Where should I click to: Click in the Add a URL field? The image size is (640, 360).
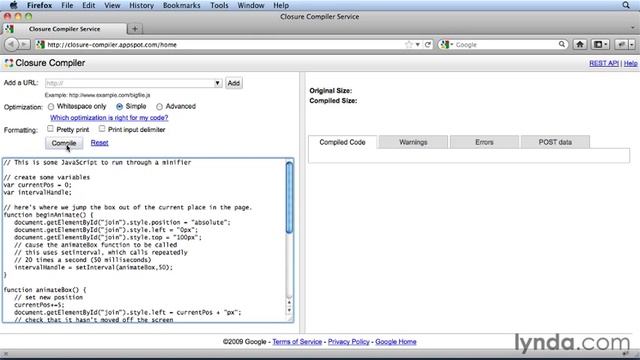tap(129, 83)
